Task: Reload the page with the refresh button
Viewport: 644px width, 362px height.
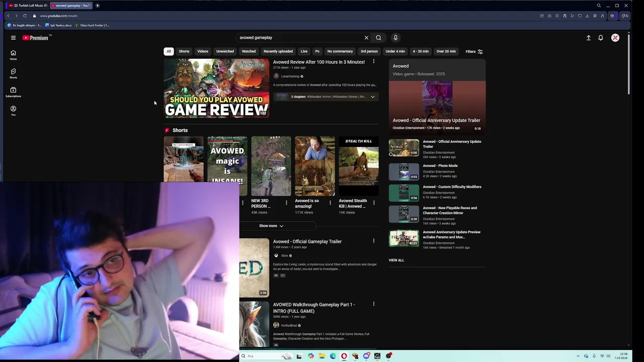Action: [x=25, y=16]
